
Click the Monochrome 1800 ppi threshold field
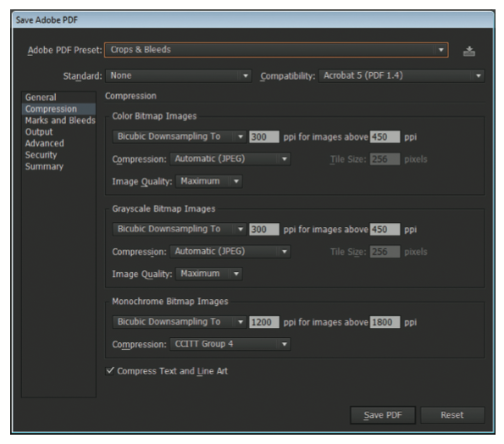point(385,322)
